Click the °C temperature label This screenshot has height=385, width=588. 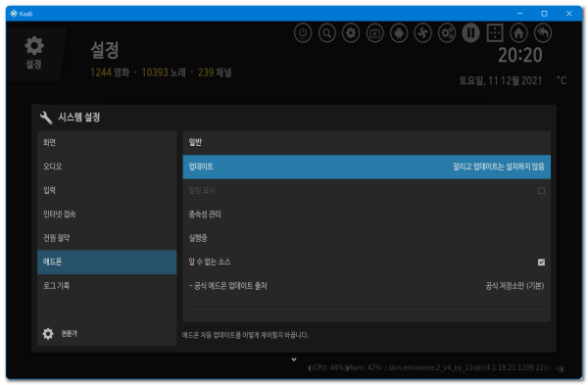562,80
